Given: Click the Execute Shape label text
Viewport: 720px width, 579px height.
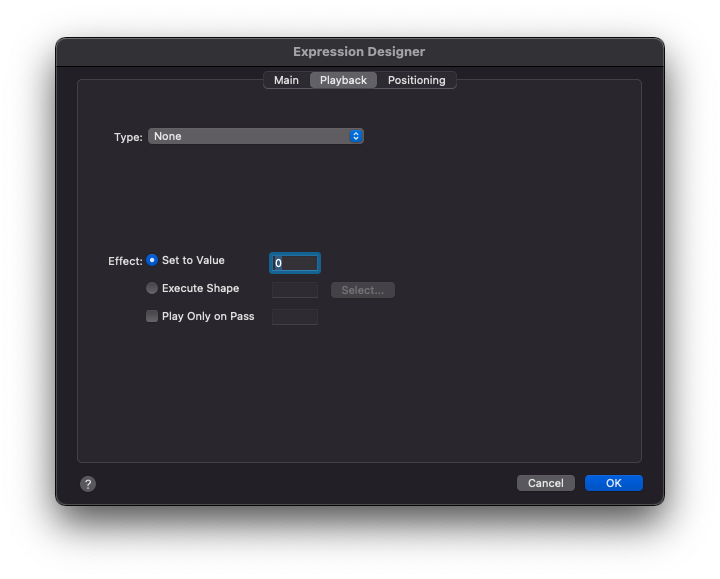Looking at the screenshot, I should coord(200,288).
